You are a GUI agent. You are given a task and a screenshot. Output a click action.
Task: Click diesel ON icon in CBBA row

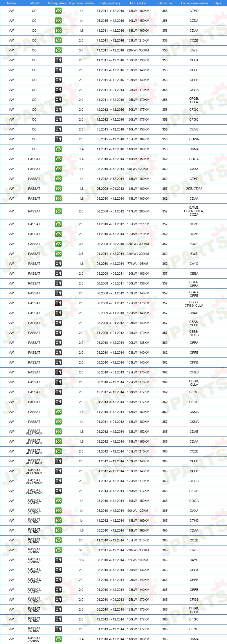[58, 273]
